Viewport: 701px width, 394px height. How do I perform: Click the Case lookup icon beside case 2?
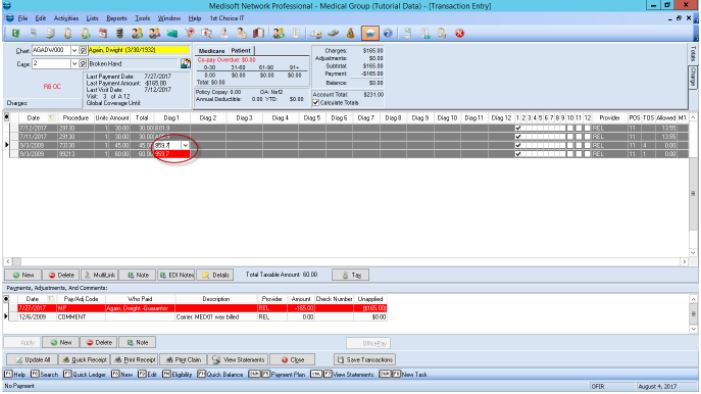click(x=83, y=64)
